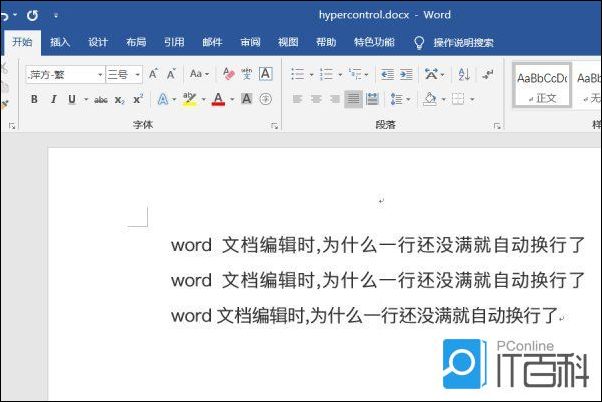This screenshot has width=602, height=402.
Task: Toggle justify alignment
Action: coord(353,99)
